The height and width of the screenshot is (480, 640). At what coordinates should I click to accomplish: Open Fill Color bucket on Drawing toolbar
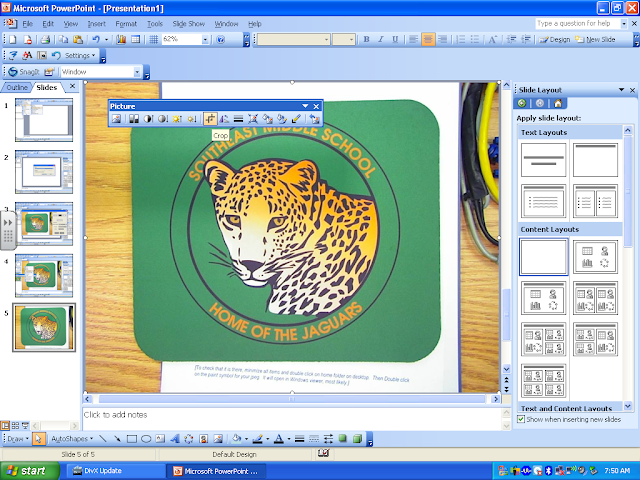[x=236, y=439]
